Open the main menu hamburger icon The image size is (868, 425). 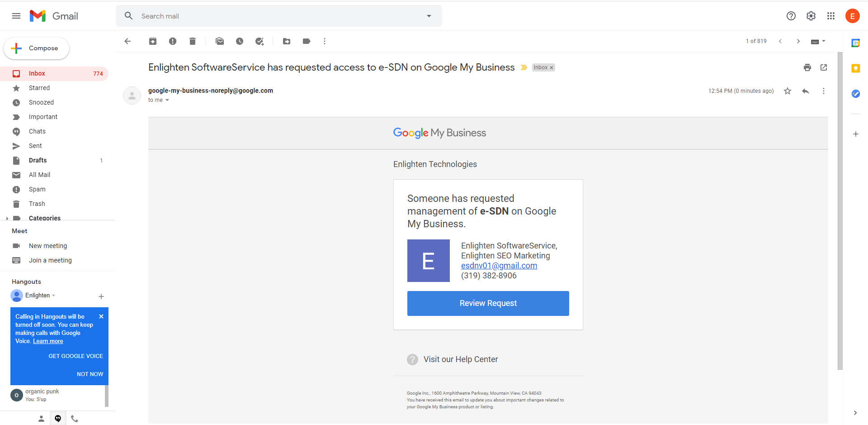(16, 16)
